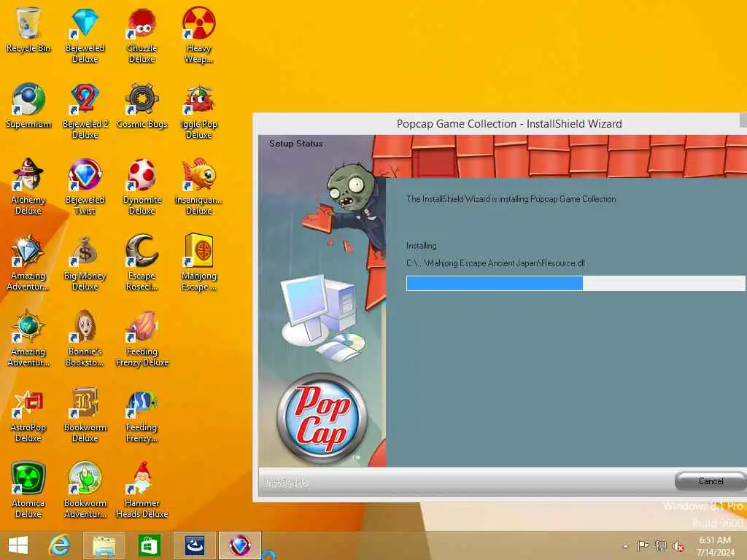This screenshot has width=747, height=560.
Task: Open the Windows Store taskbar icon
Action: pos(149,545)
